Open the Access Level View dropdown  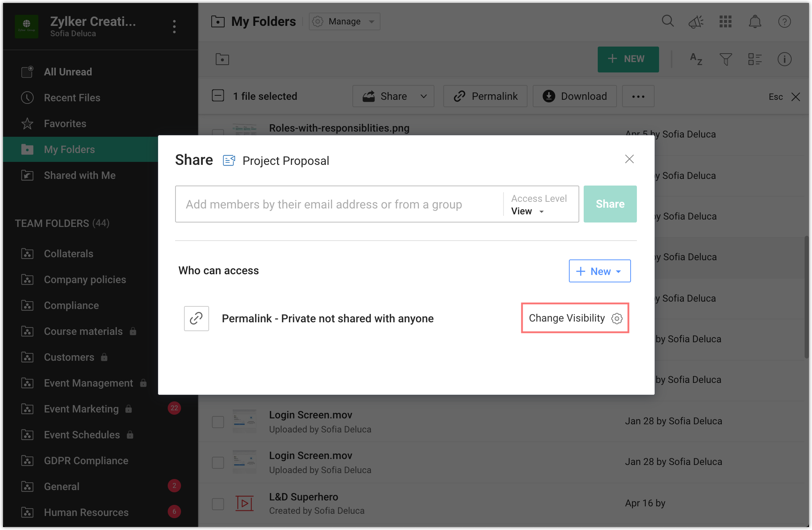click(x=528, y=211)
